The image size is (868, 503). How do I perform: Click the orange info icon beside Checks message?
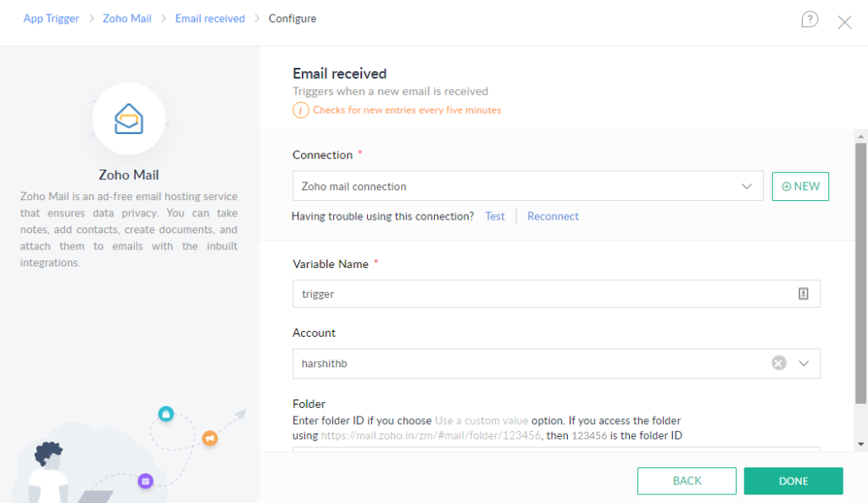pyautogui.click(x=301, y=110)
